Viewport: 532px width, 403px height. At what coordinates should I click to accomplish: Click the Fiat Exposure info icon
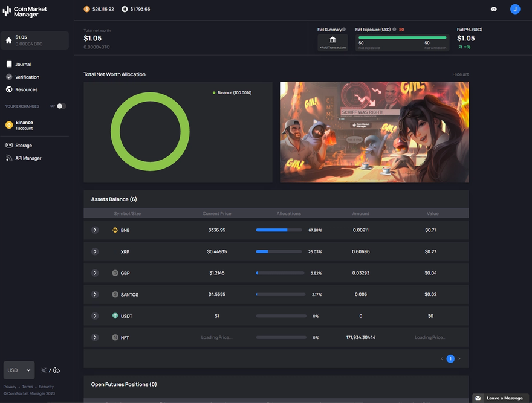click(394, 30)
